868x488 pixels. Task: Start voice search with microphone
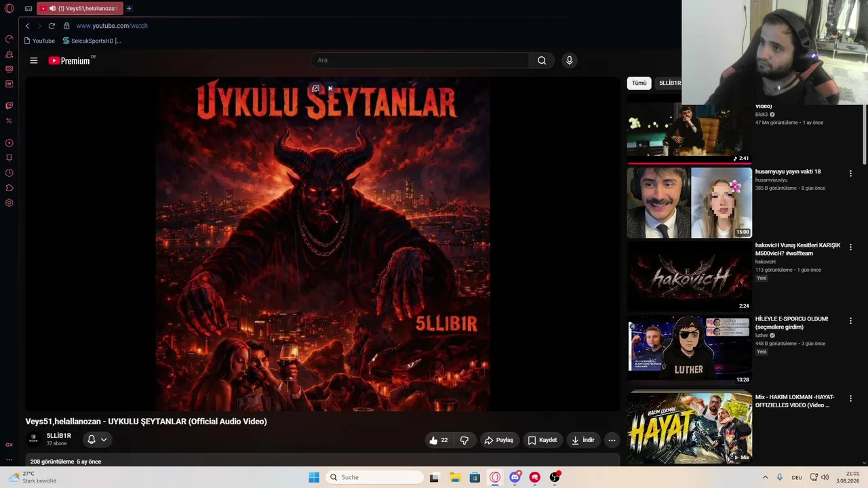(x=569, y=60)
